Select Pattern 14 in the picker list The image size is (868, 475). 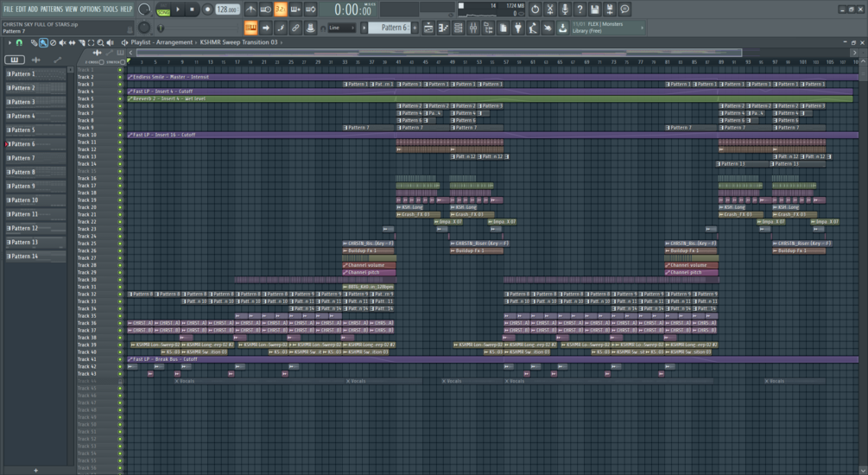(35, 256)
